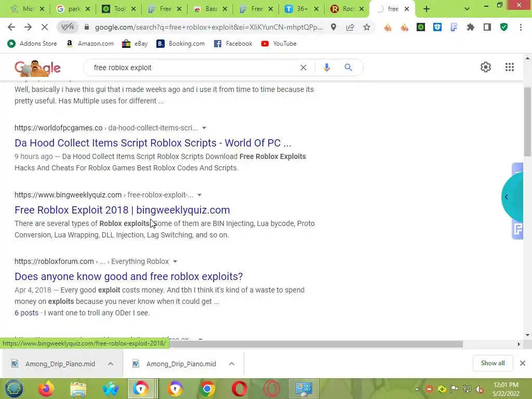Open the Extensions puzzle piece menu
This screenshot has width=532, height=399.
pos(471,27)
